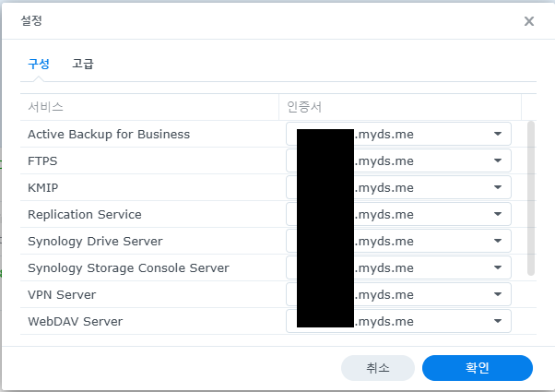
Task: Close the 설정 dialog with the X
Action: click(x=529, y=21)
